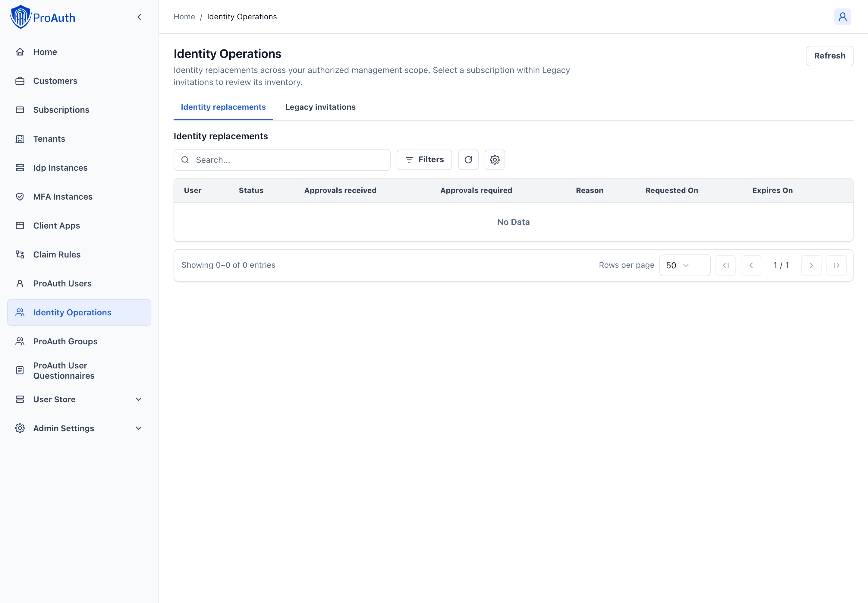Click the ProAuth shield logo

point(20,17)
